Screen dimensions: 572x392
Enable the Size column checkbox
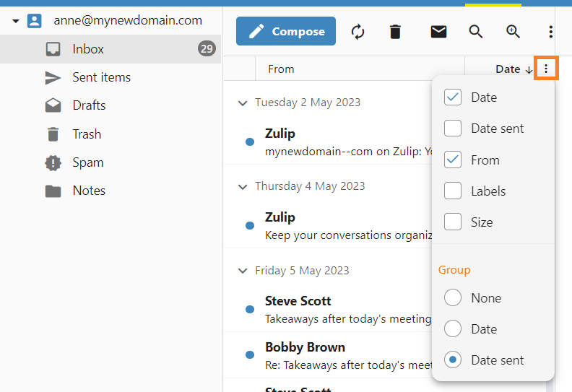(453, 222)
